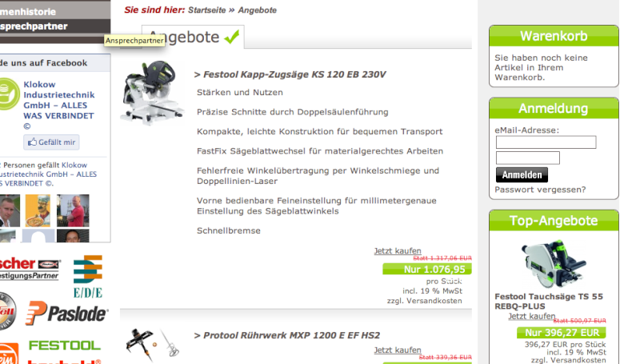Click the eMail-Adresse input field
640x364 pixels.
(x=546, y=142)
